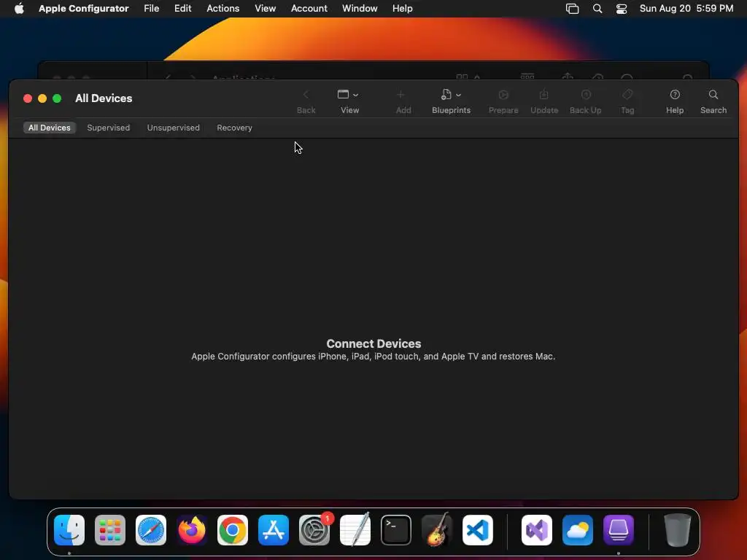
Task: Open the App Store from the Dock
Action: click(x=274, y=530)
